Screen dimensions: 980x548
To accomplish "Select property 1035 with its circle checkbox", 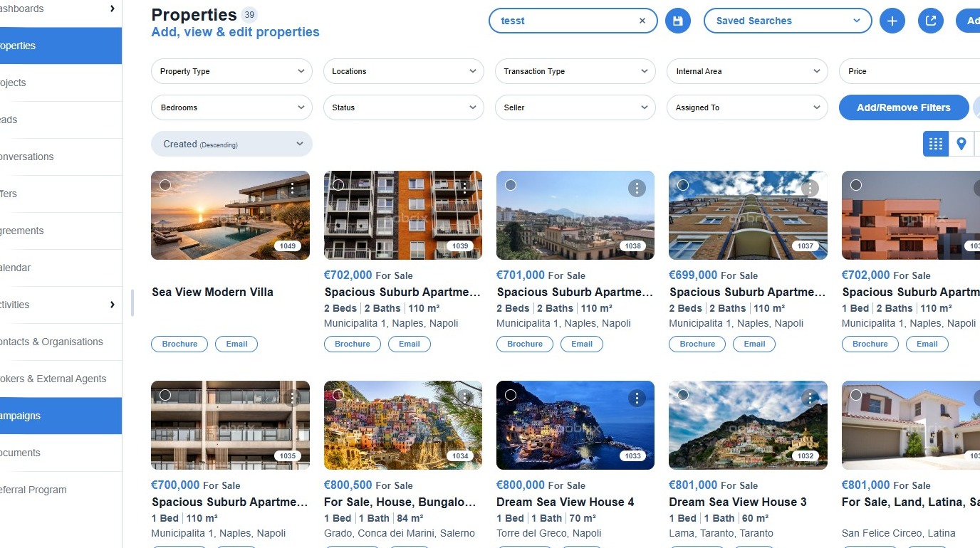I will (x=165, y=395).
